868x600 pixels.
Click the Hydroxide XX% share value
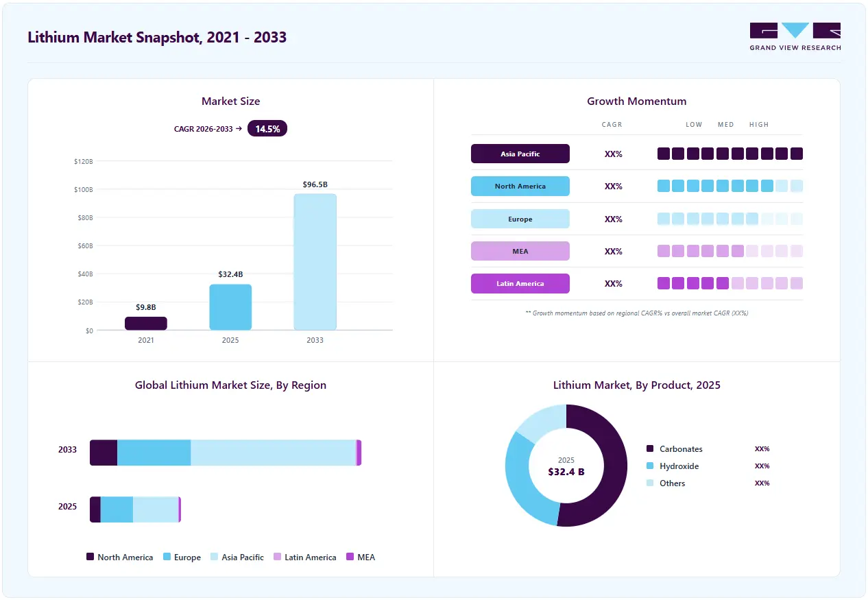pos(762,466)
